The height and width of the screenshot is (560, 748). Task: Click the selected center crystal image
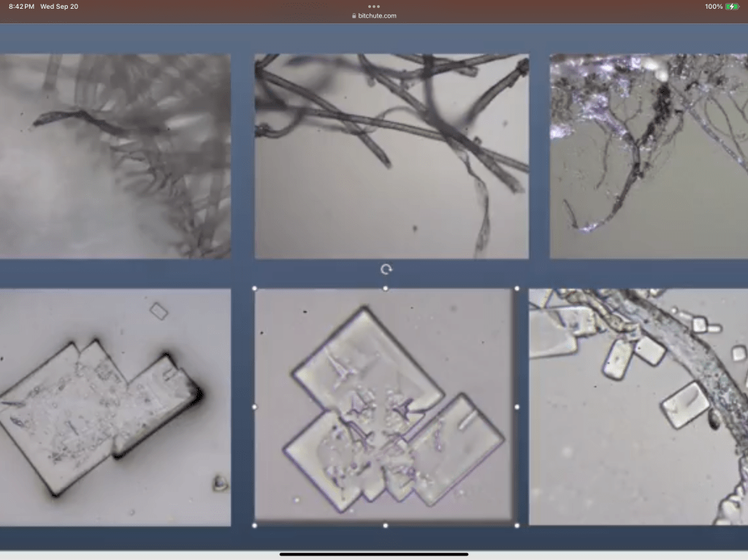[x=386, y=407]
